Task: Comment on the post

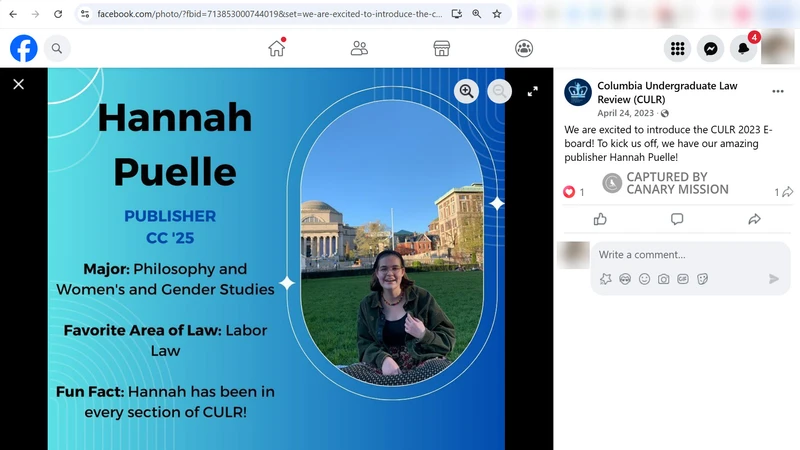Action: (x=677, y=219)
